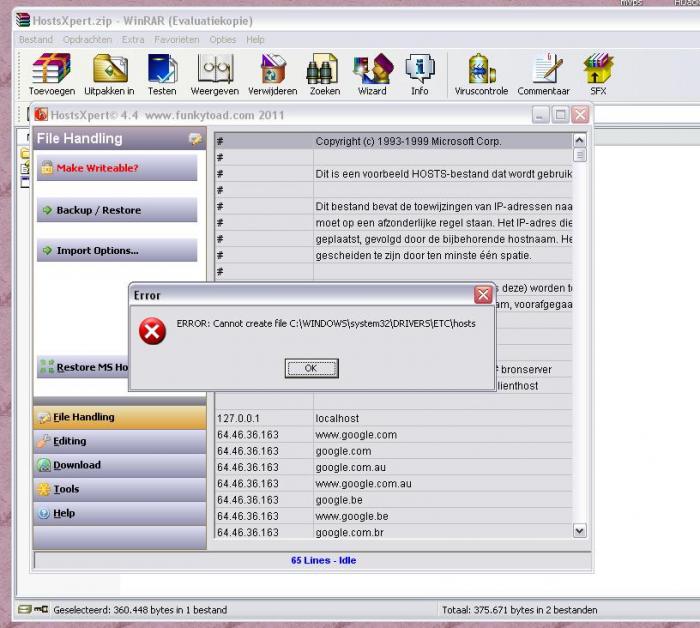
Task: Click the Viruscontrole toolbar icon
Action: point(481,68)
